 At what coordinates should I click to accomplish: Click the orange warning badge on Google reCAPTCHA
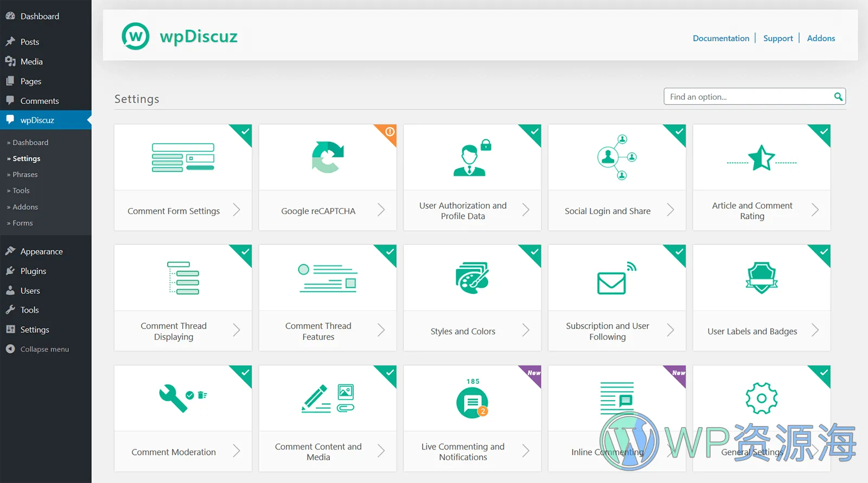(x=390, y=131)
